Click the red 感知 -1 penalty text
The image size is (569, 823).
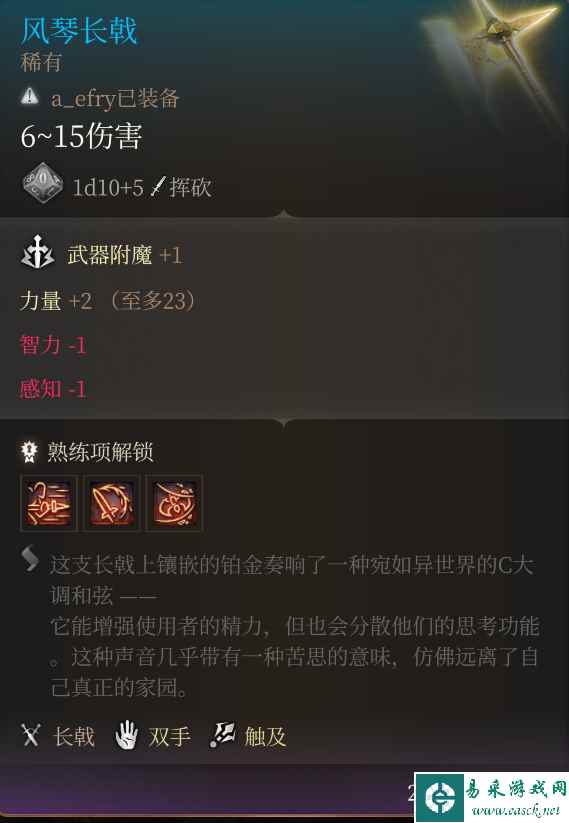pyautogui.click(x=53, y=389)
